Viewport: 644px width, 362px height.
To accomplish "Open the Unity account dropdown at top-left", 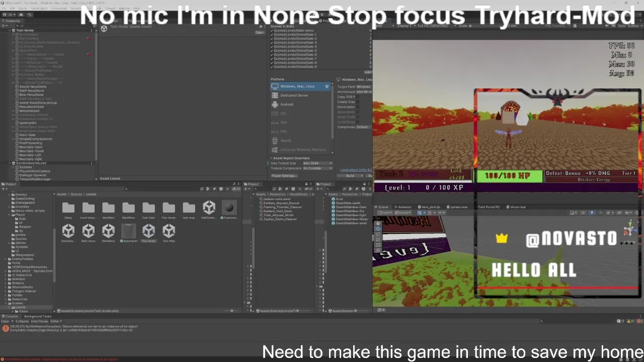I will 10,15.
